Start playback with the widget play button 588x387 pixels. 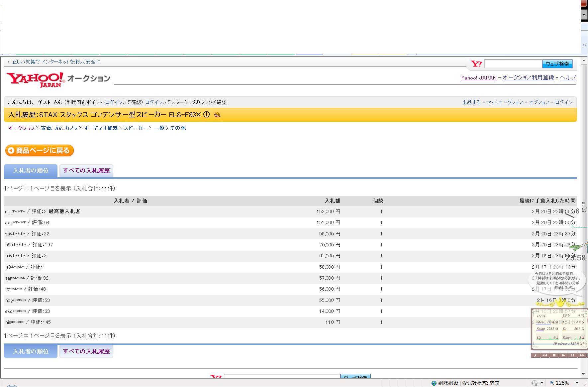(563, 355)
